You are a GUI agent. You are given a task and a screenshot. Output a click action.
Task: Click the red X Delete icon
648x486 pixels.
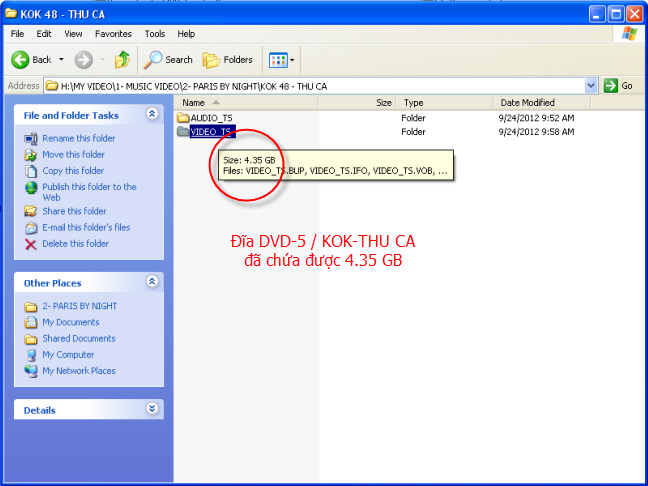point(31,244)
